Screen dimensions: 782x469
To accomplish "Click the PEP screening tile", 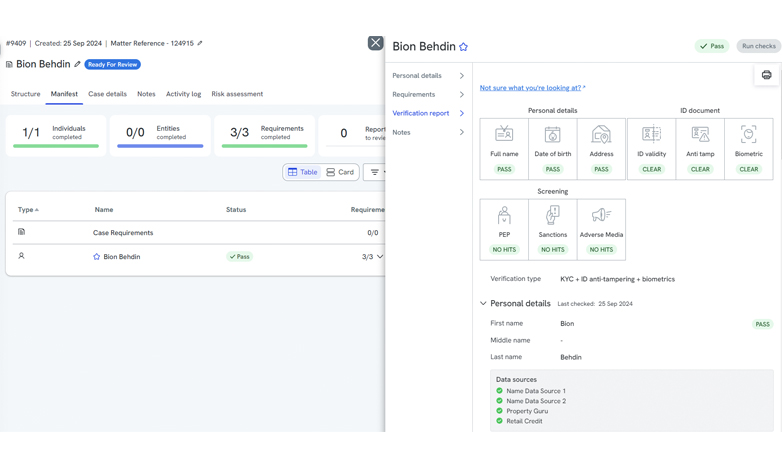I will [504, 229].
